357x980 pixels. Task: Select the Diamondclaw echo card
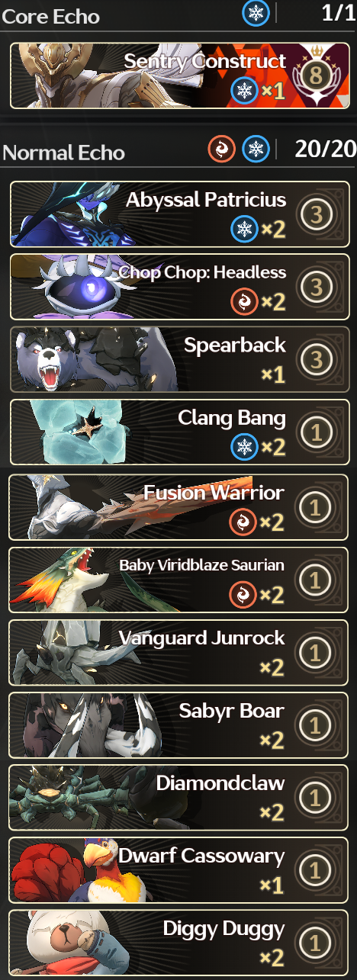coord(179,797)
